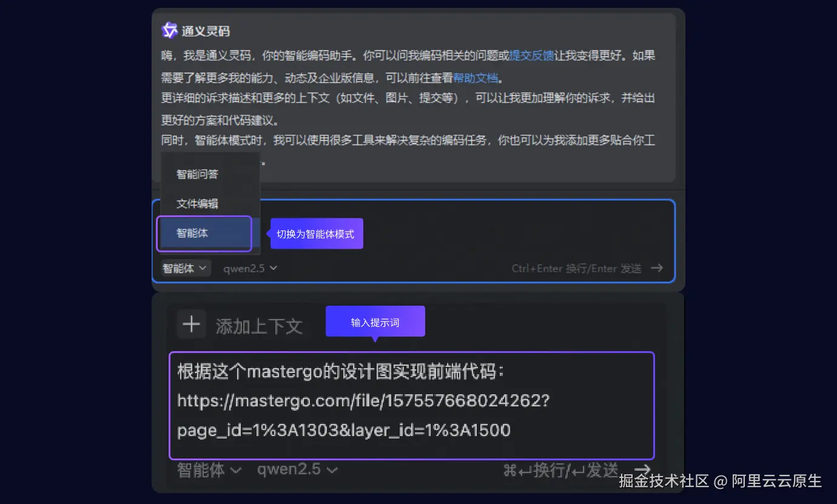Open the qwen2.5 model dropdown in bottom input

point(297,469)
